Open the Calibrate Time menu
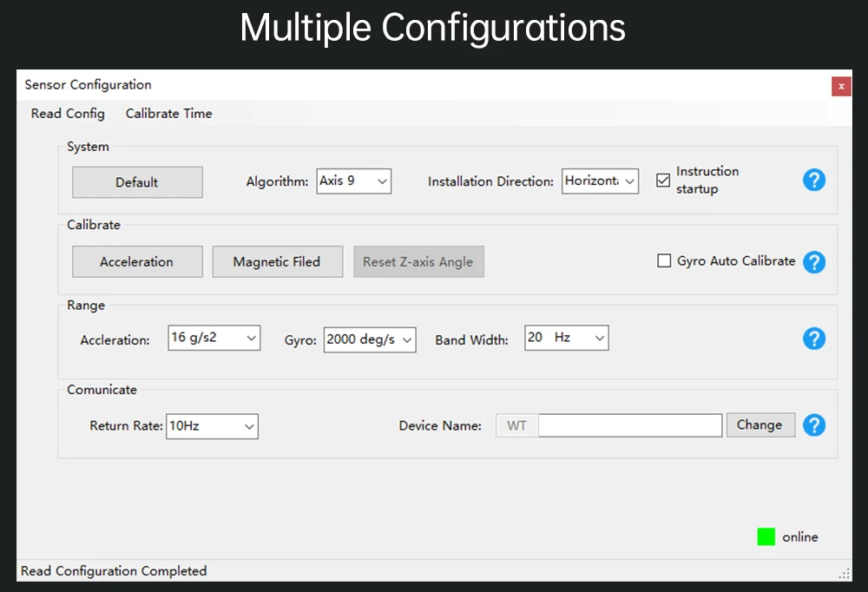 click(169, 114)
